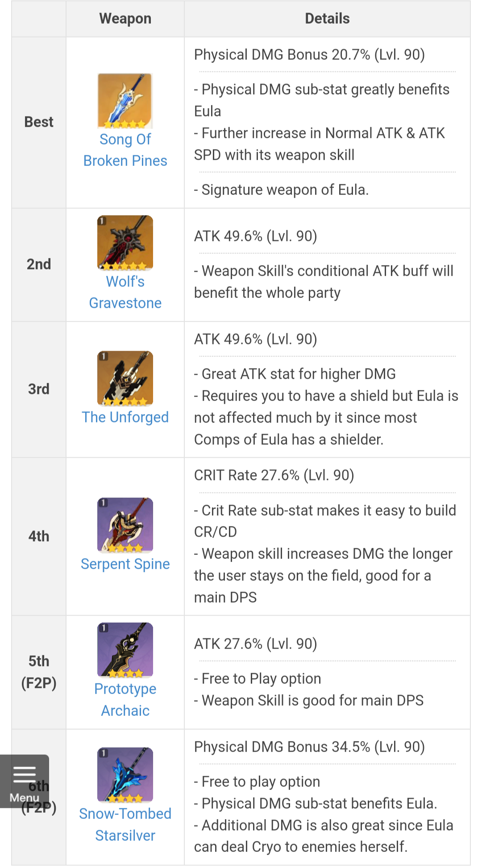Open the hamburger Menu button
The height and width of the screenshot is (868, 482).
coord(25,781)
